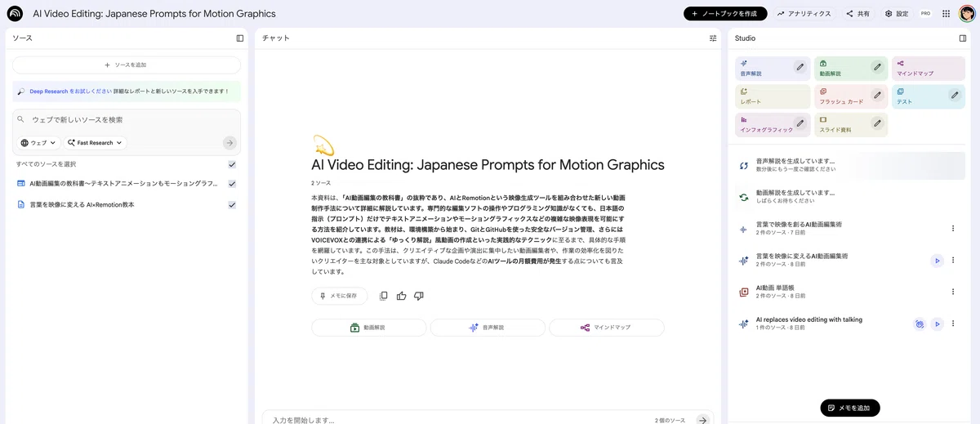The height and width of the screenshot is (424, 980).
Task: Click the メモを追加 button
Action: [849, 408]
